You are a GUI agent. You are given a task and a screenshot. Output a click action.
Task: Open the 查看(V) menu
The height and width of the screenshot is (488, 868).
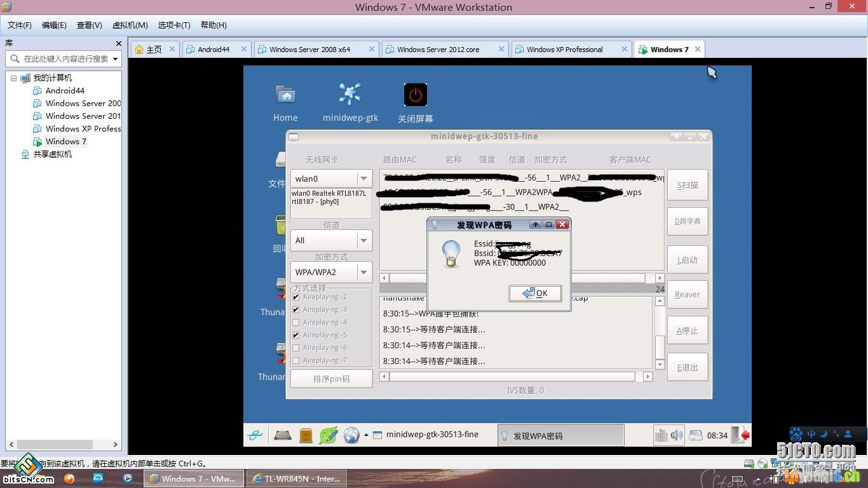tap(89, 25)
